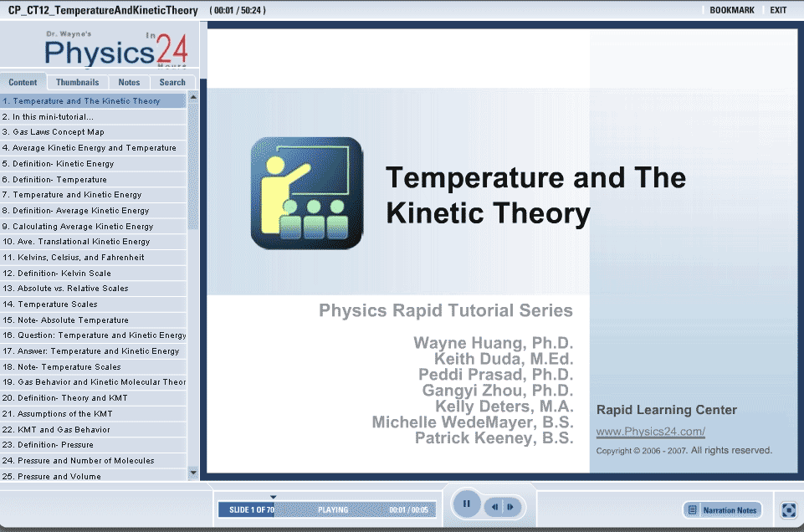Switch to the Thumbnails tab
804x532 pixels.
coord(78,82)
